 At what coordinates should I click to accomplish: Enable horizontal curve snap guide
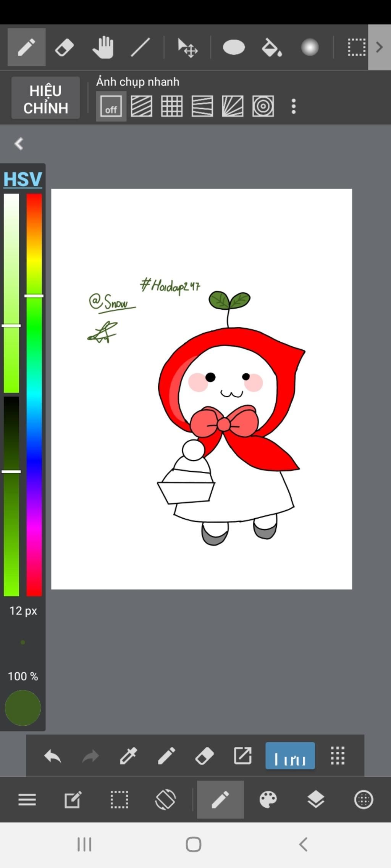pyautogui.click(x=202, y=106)
